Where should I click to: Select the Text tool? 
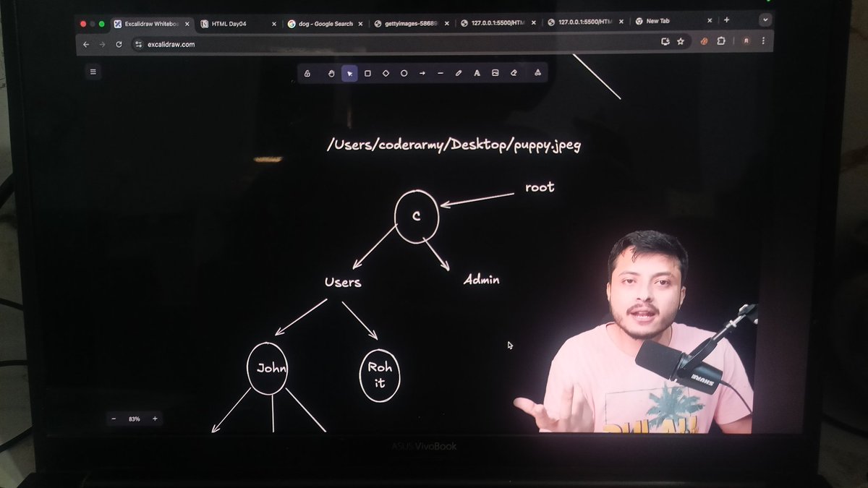(477, 73)
